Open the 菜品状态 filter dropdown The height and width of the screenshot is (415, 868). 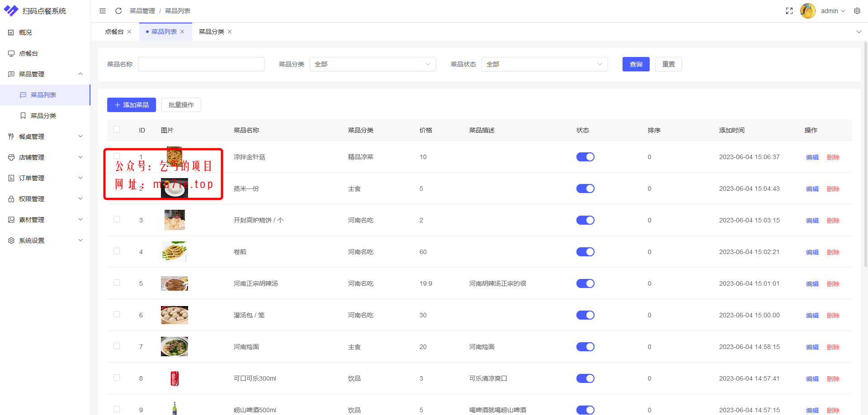pyautogui.click(x=545, y=64)
